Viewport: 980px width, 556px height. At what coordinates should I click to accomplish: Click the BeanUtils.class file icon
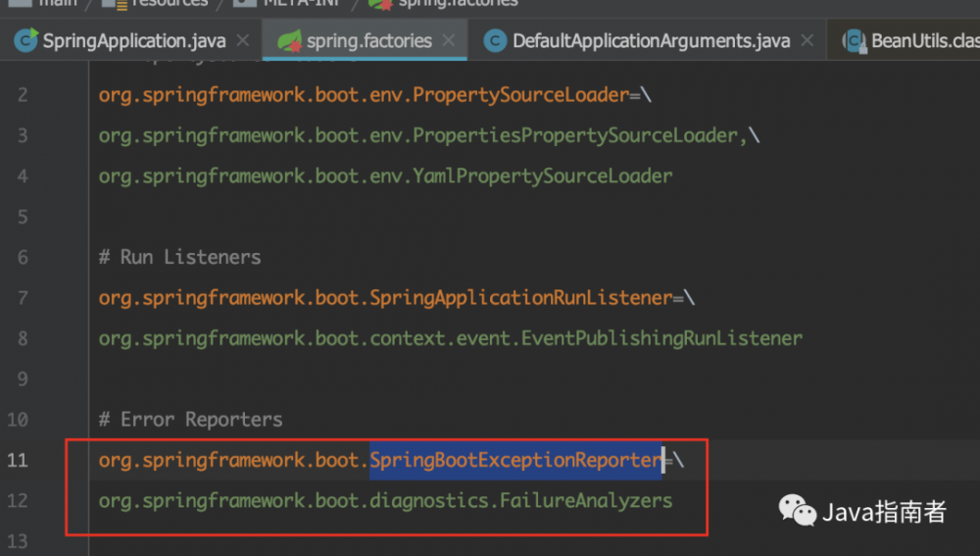tap(855, 41)
